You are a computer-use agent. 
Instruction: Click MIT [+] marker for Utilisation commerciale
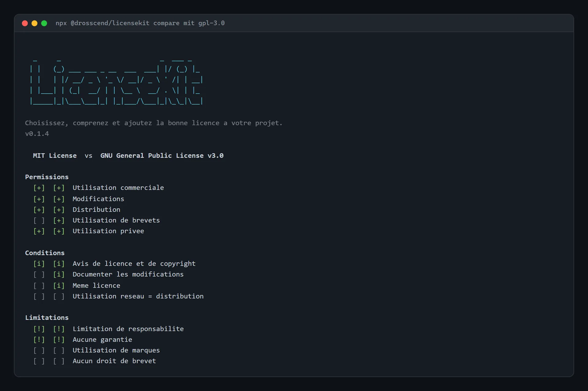39,188
